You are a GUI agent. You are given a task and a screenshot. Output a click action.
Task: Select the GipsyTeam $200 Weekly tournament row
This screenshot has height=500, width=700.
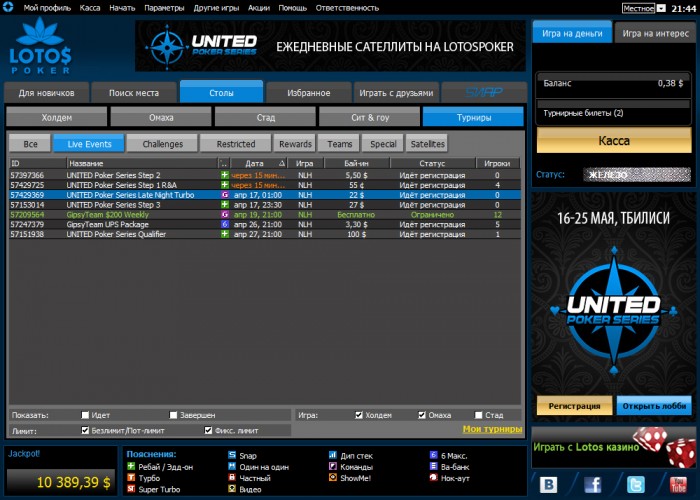[x=265, y=214]
